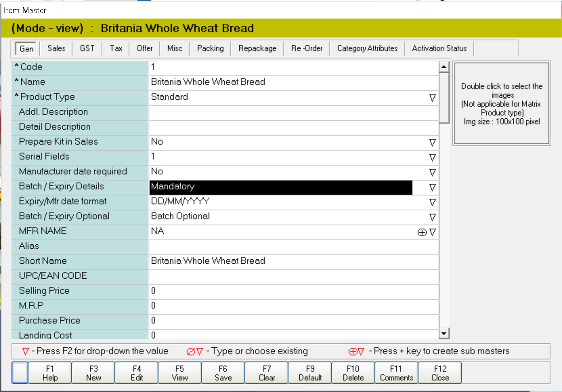Open the Category Attributes tab
562x392 pixels.
point(367,48)
